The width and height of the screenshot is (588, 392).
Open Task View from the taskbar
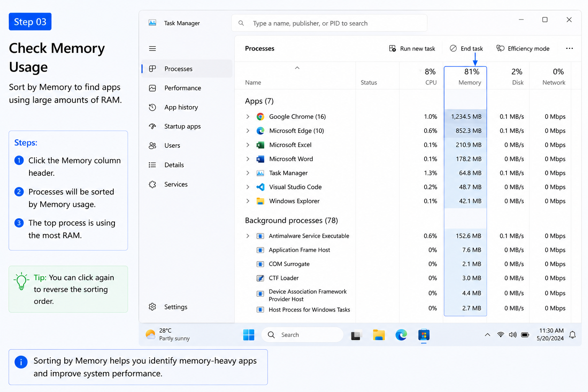point(356,335)
